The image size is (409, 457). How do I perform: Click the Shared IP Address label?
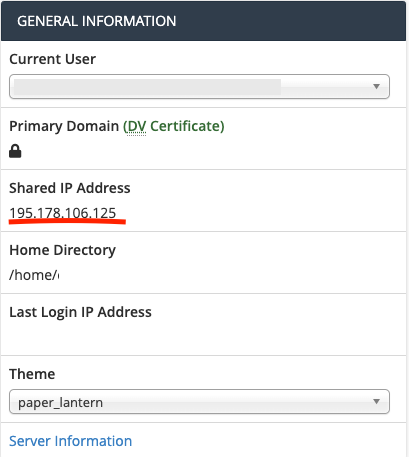point(70,188)
